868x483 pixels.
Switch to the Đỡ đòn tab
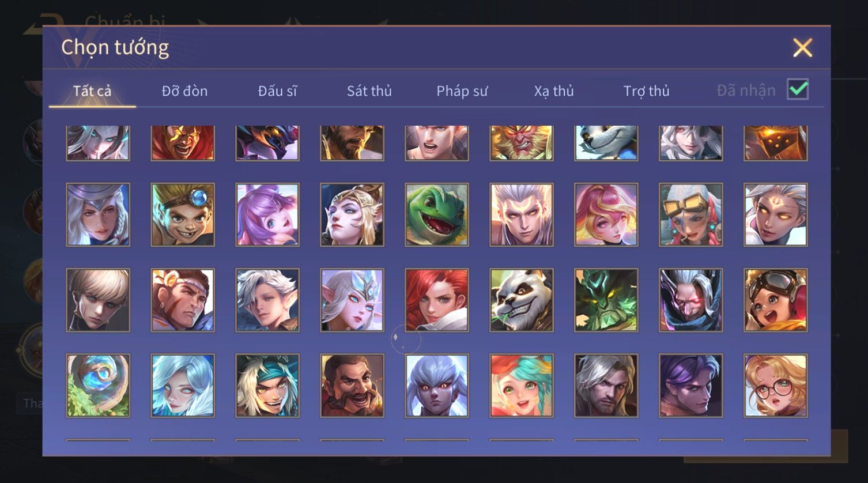(184, 91)
